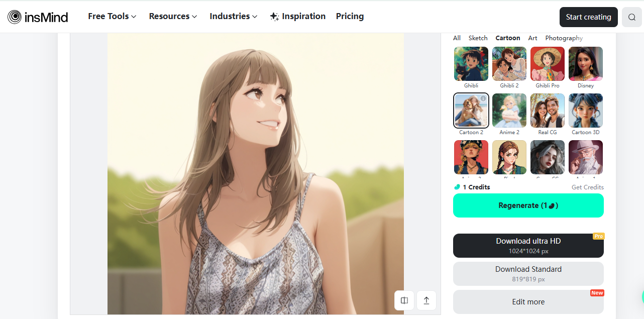Open the Resources menu

coord(172,16)
